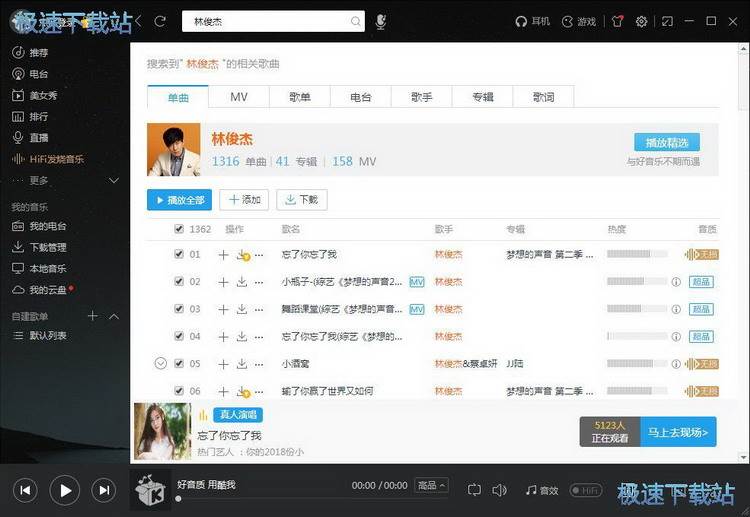Click info icon on song 03 row
The image size is (750, 517).
(x=676, y=309)
